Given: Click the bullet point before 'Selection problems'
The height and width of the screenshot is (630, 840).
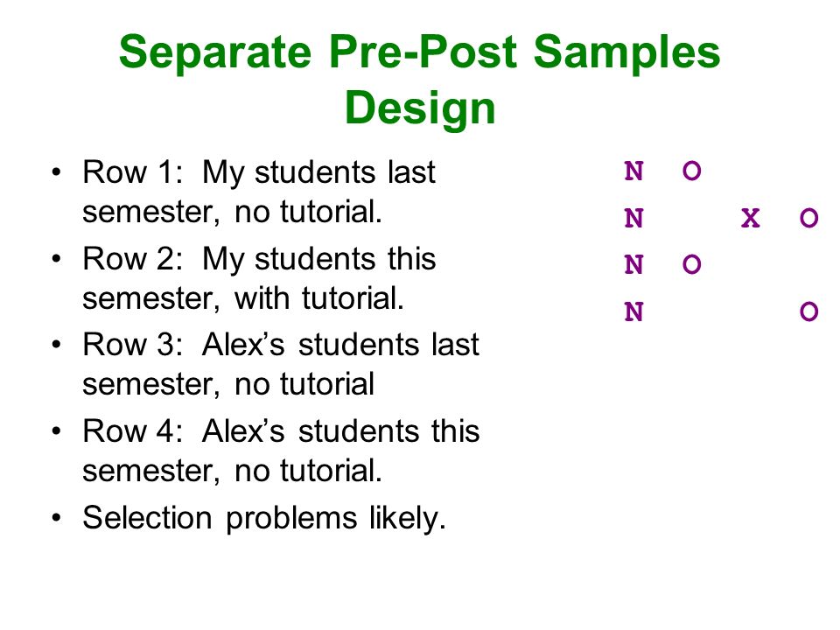Looking at the screenshot, I should (57, 518).
